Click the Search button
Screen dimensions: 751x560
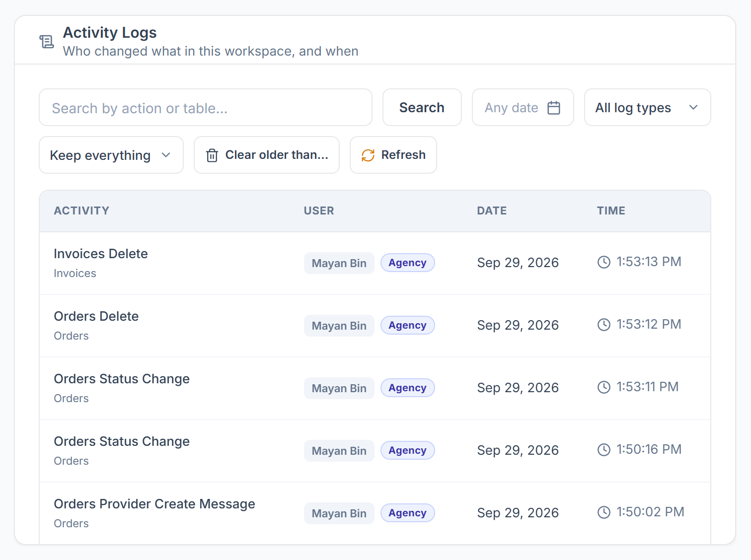[422, 107]
